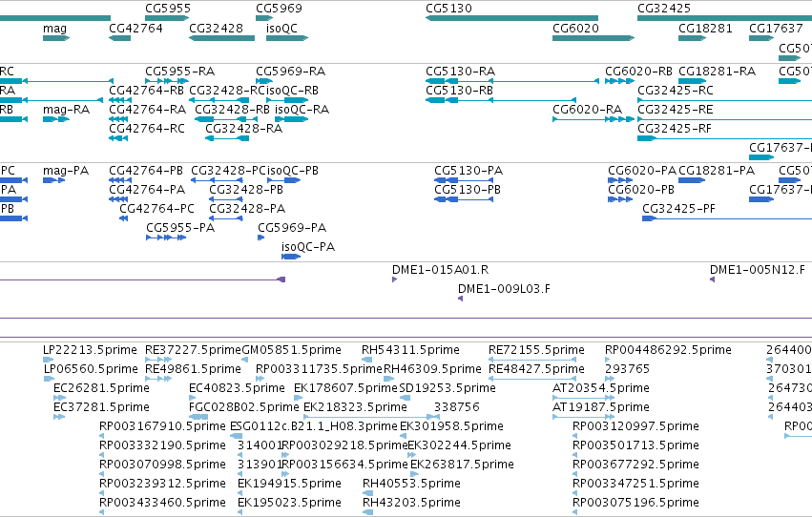812x517 pixels.
Task: Select the mag gene label
Action: click(x=55, y=28)
